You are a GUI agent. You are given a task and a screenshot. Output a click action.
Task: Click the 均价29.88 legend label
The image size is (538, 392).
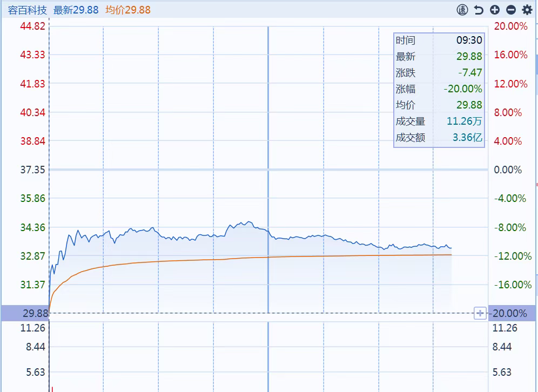click(x=128, y=10)
